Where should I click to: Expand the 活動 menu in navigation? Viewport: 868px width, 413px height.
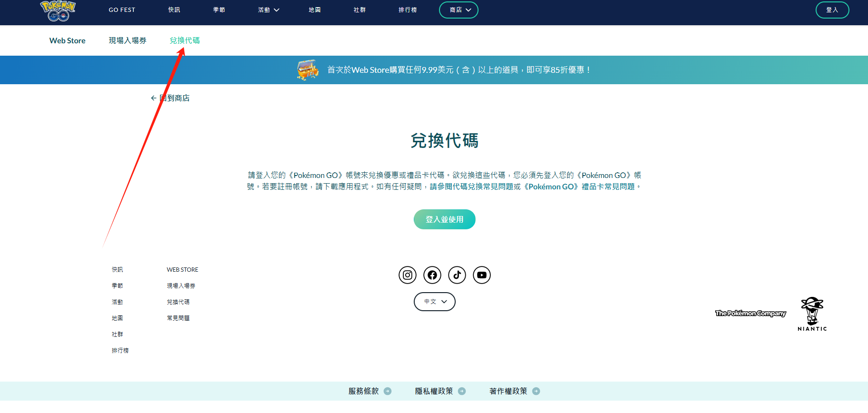269,10
